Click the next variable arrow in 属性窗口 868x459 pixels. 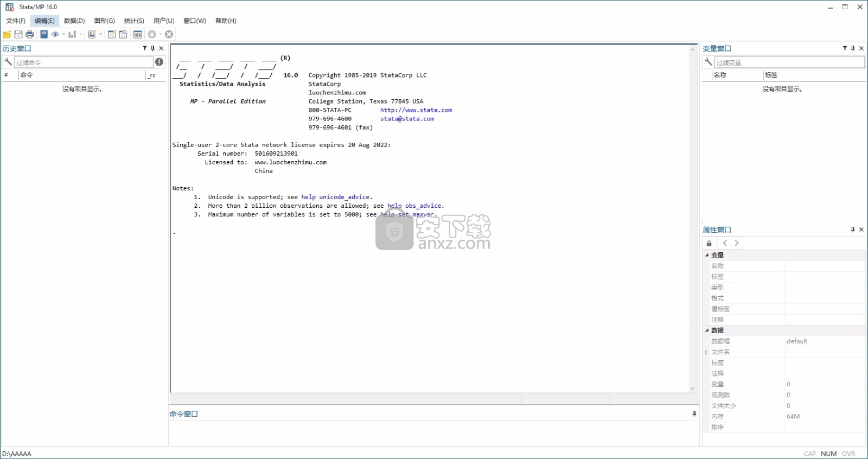tap(737, 243)
